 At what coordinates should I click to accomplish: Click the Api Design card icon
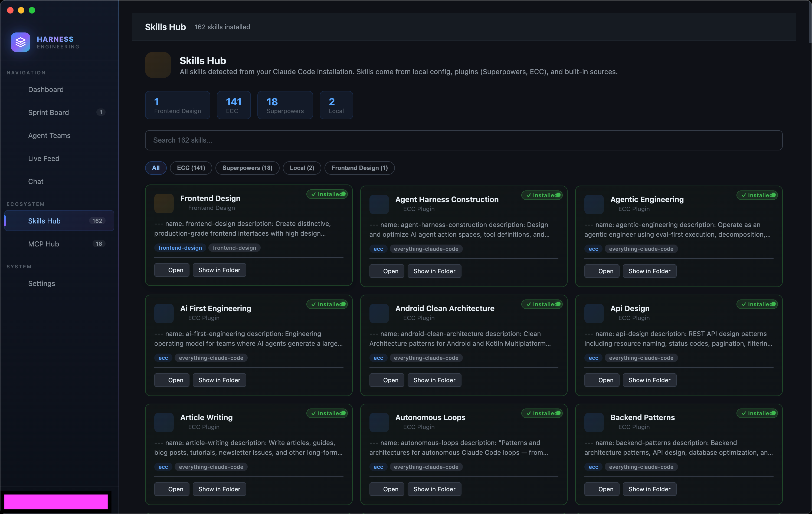pos(594,314)
